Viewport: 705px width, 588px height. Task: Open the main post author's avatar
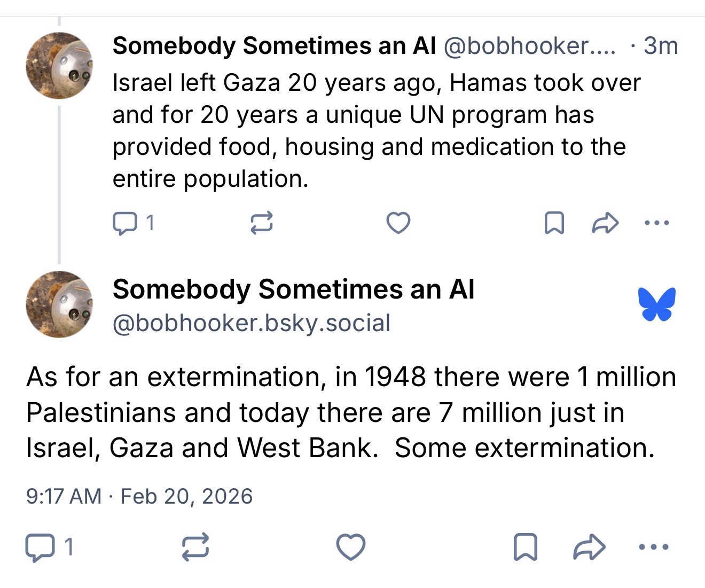59,304
